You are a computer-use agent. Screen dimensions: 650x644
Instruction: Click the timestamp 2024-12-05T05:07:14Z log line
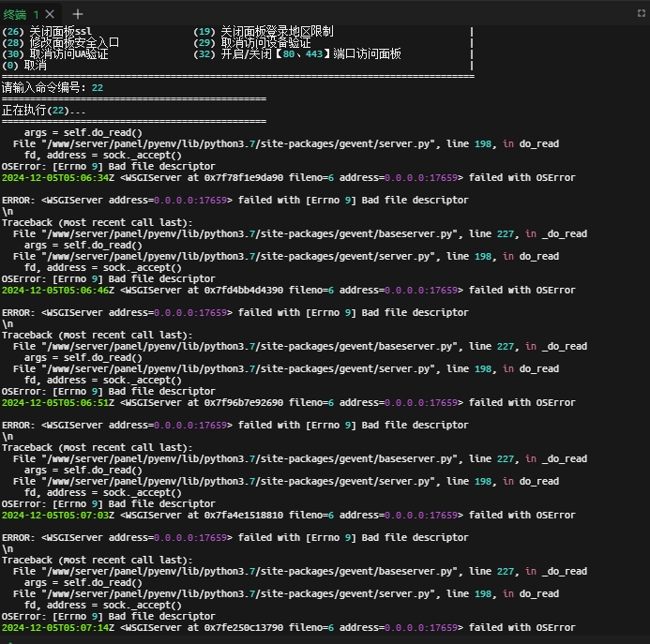pyautogui.click(x=289, y=627)
